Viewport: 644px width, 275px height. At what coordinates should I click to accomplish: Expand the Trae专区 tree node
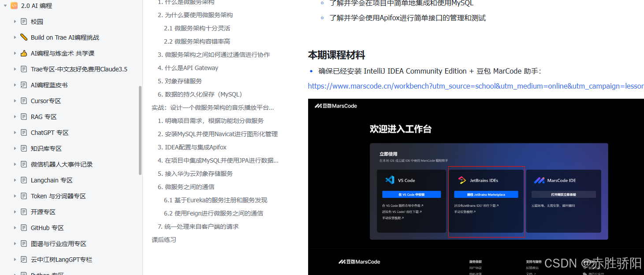pos(15,69)
